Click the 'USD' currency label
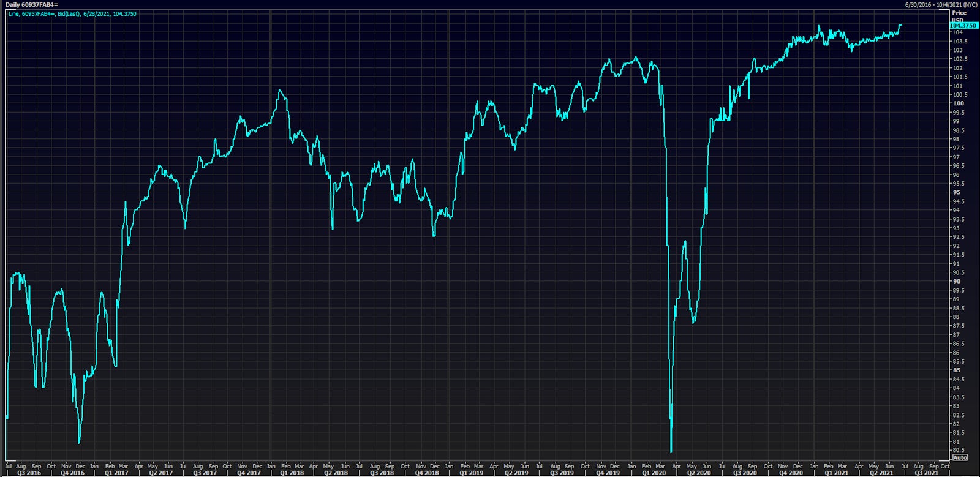980x477 pixels. pos(957,20)
